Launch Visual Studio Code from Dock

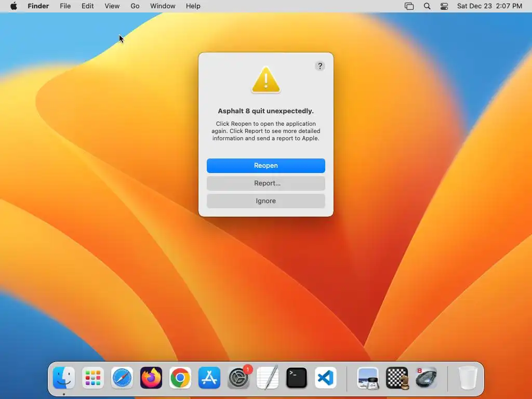[326, 378]
